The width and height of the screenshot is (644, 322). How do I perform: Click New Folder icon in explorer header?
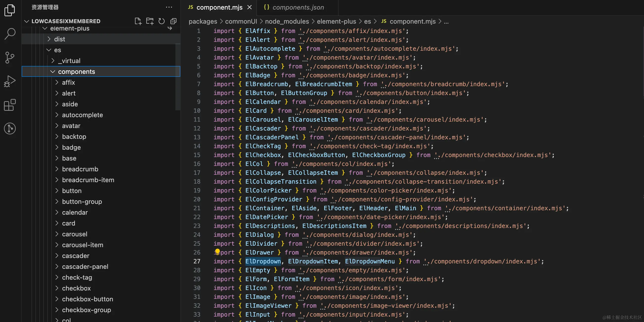click(150, 21)
